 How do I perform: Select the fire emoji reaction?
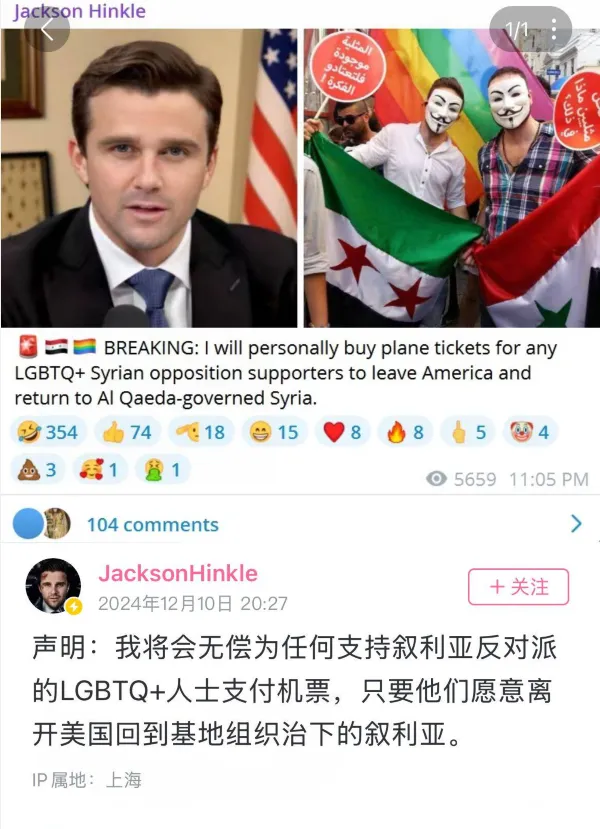(405, 432)
